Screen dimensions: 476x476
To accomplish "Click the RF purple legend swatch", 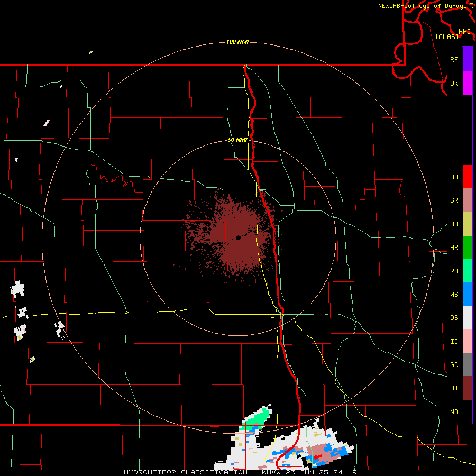I will [467, 59].
